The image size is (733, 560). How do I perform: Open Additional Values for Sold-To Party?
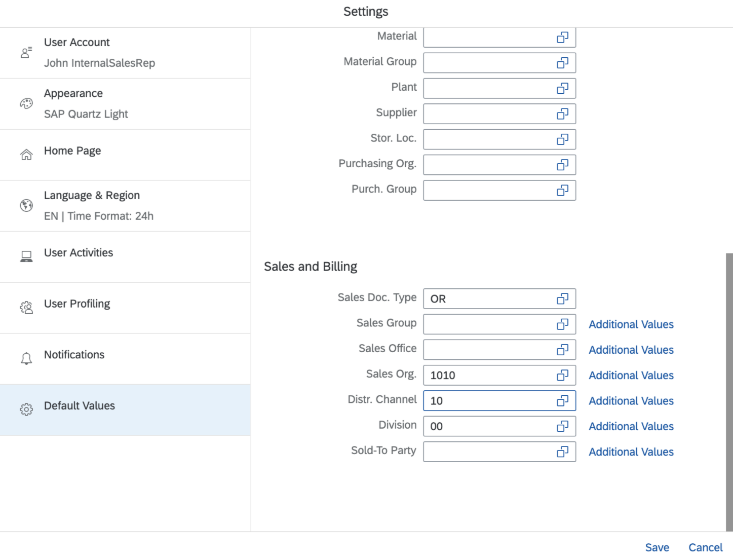coord(631,452)
